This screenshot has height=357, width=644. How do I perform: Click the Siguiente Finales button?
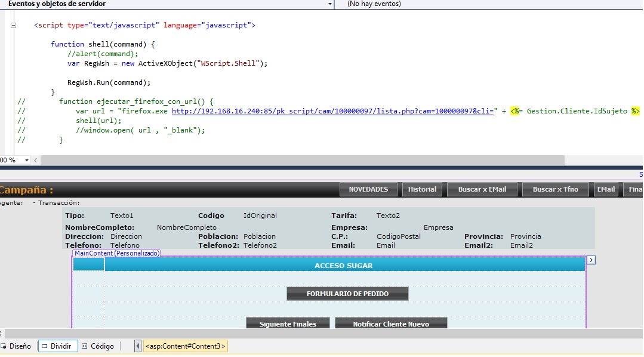[288, 324]
